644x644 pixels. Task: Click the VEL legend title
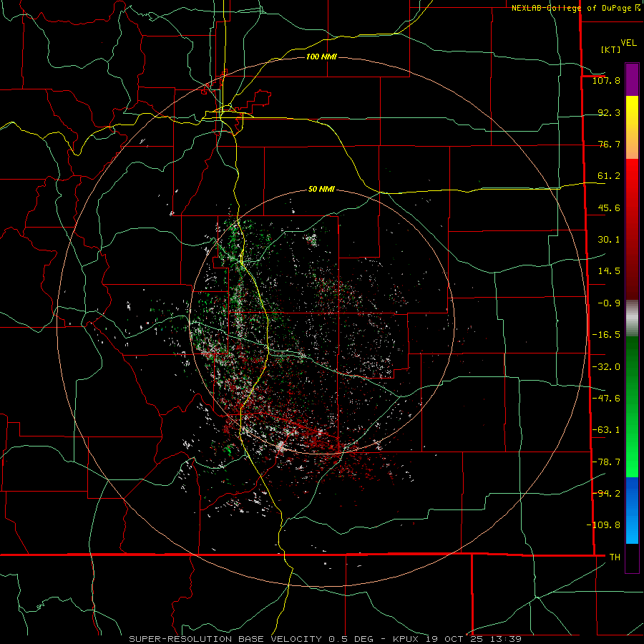click(628, 43)
